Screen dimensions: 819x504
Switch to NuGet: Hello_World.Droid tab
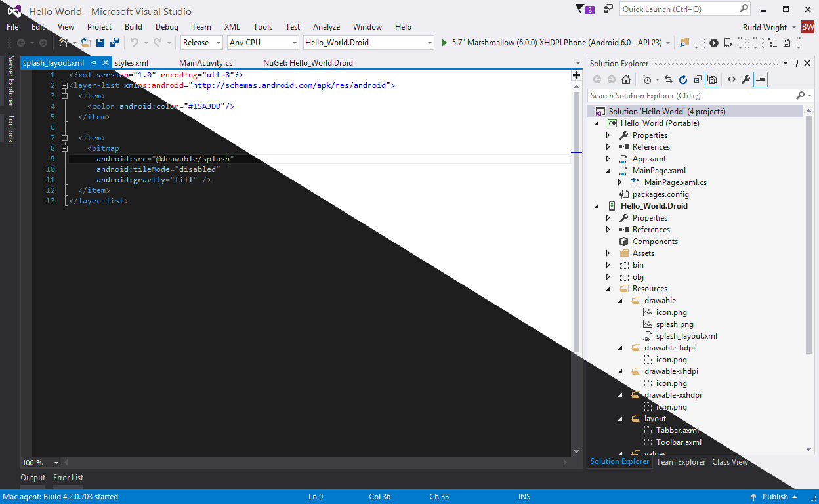click(x=308, y=63)
